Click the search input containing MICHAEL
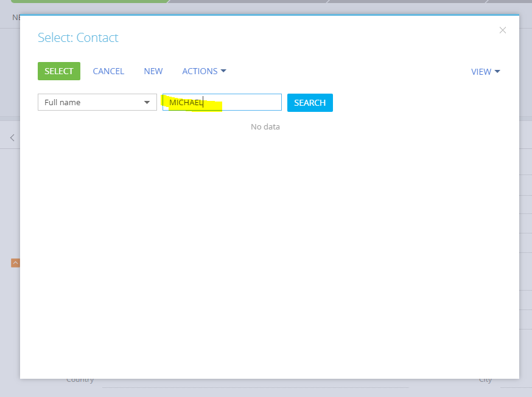 coord(221,102)
